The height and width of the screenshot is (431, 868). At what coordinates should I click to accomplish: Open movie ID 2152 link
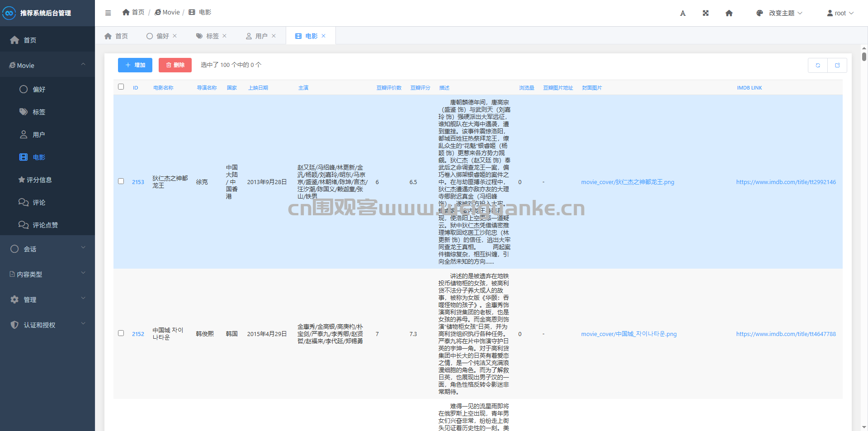point(138,334)
